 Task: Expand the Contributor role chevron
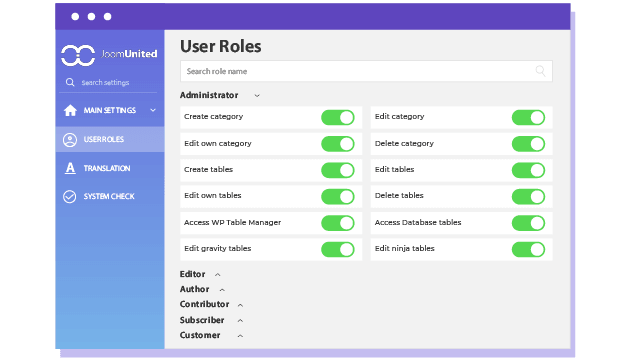pyautogui.click(x=240, y=305)
